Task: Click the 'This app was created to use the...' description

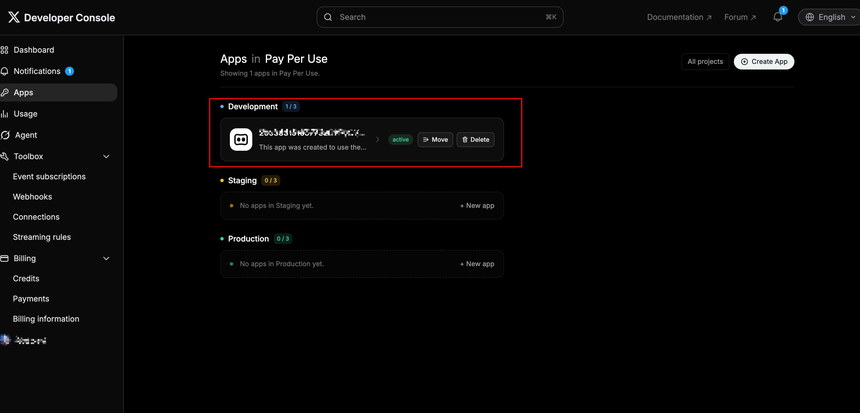Action: pos(313,147)
